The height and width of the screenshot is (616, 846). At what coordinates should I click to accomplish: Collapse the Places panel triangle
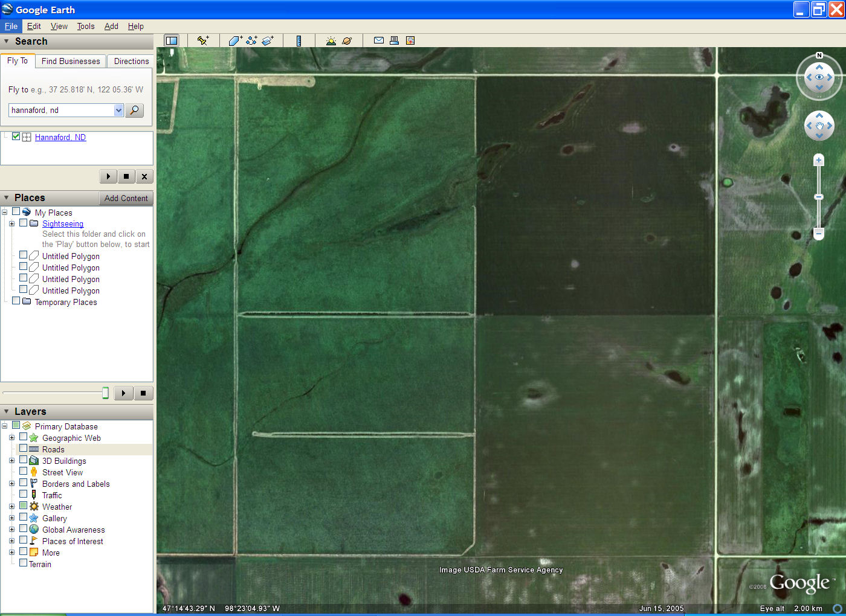pos(7,198)
